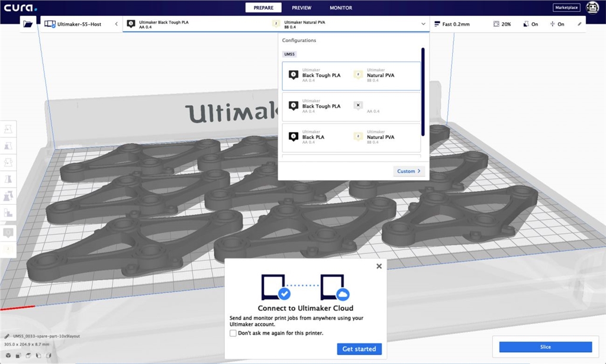Open the file folder icon
This screenshot has width=606, height=364.
[28, 24]
